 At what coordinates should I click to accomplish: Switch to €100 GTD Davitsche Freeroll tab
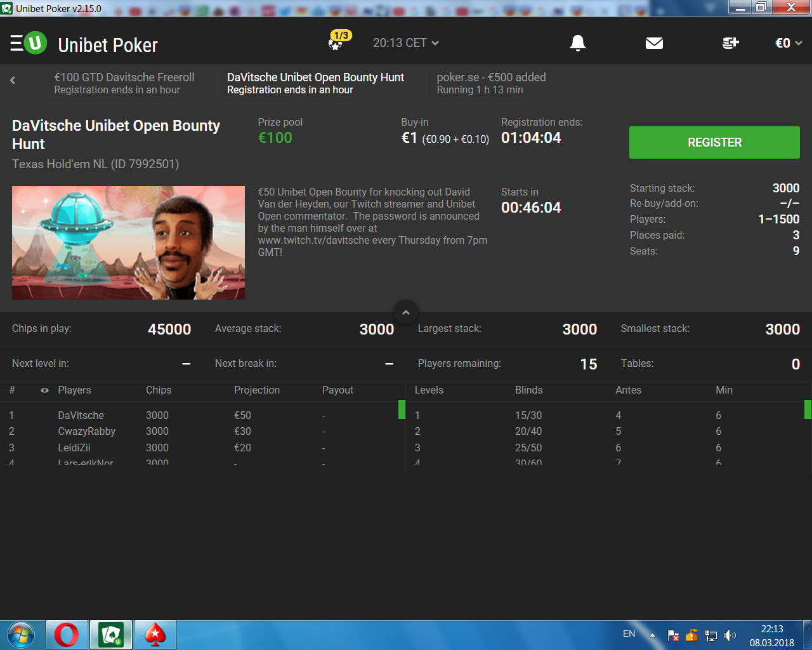tap(124, 83)
